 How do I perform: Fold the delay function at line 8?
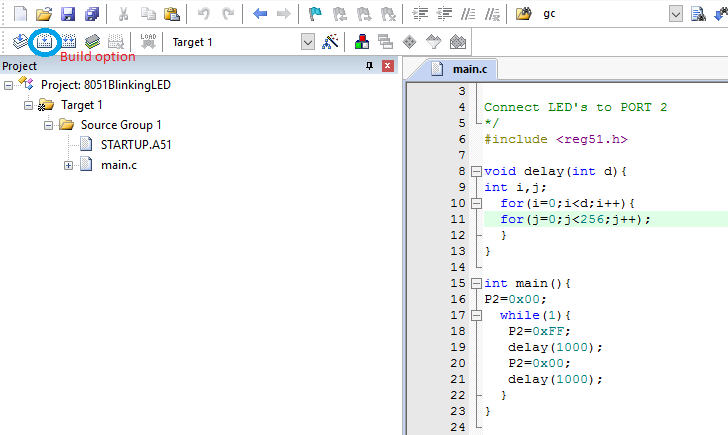[476, 172]
